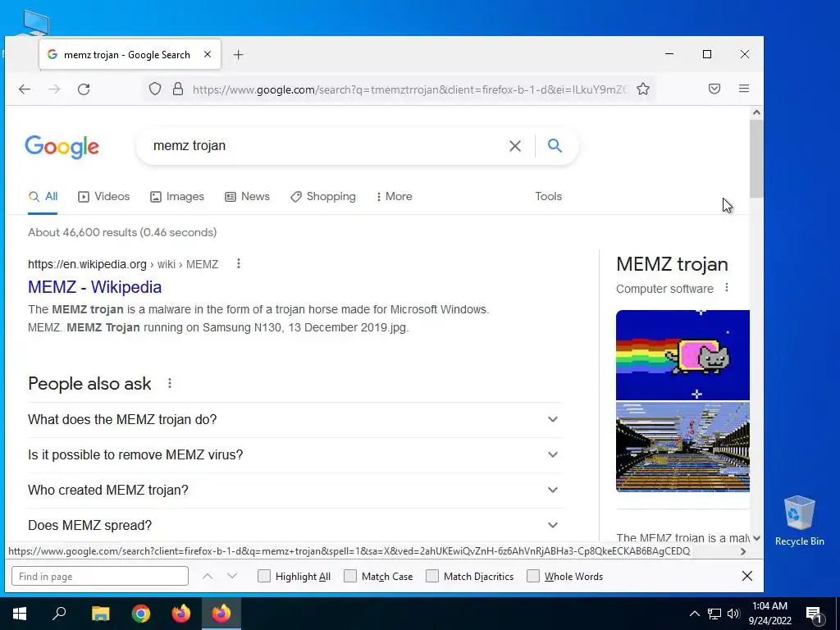
Task: Open Windows taskbar search
Action: [59, 613]
